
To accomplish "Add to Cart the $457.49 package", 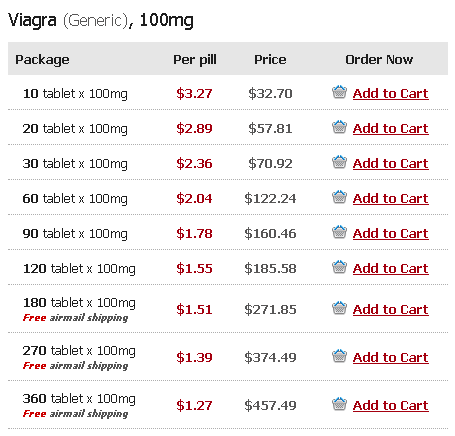I will pyautogui.click(x=391, y=406).
